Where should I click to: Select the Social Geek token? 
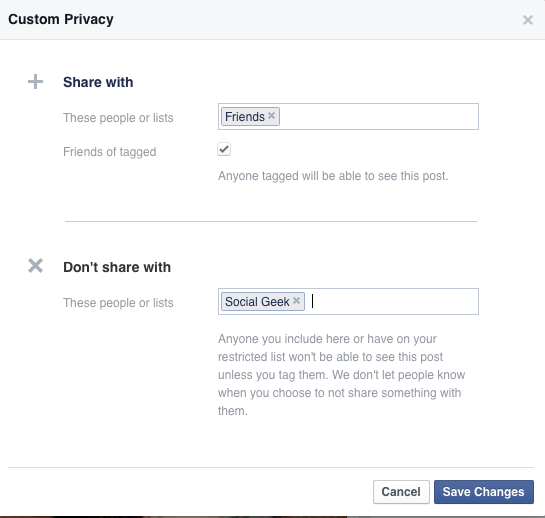click(x=257, y=301)
